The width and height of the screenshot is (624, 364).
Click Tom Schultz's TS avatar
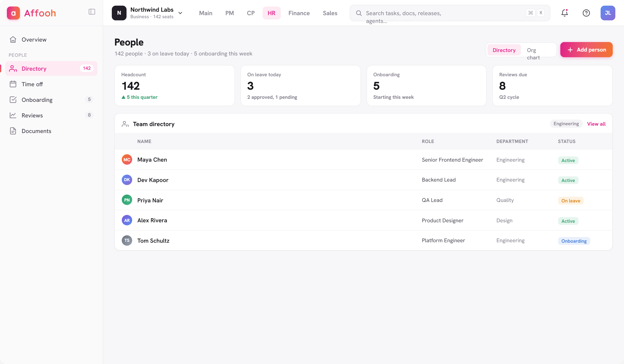[127, 240]
